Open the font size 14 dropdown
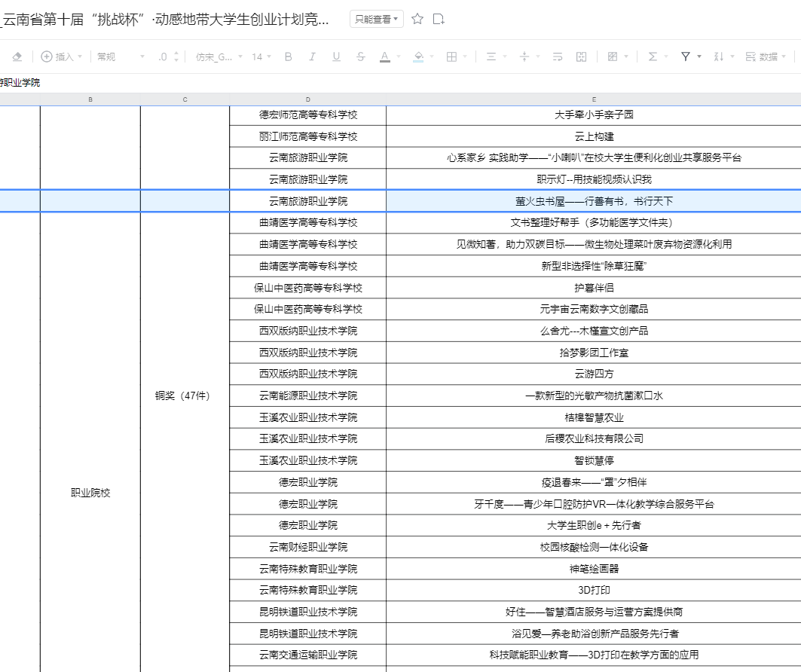Screen dimensions: 801x672 tap(262, 57)
